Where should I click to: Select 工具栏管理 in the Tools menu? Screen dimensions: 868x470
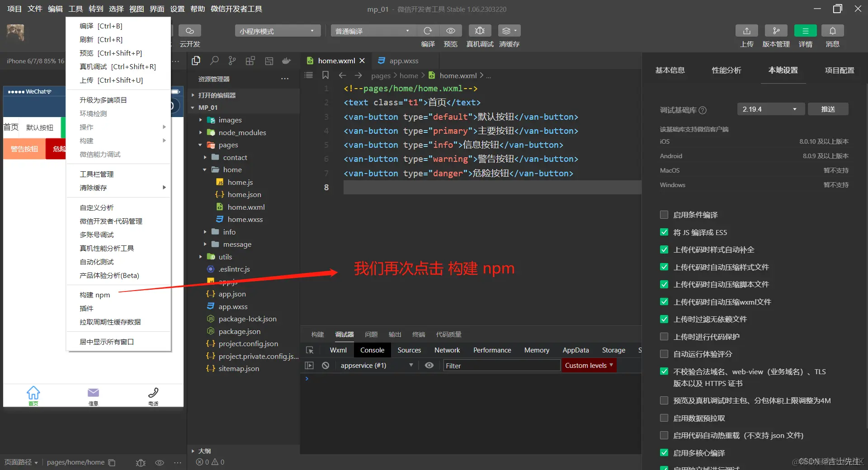(118, 174)
